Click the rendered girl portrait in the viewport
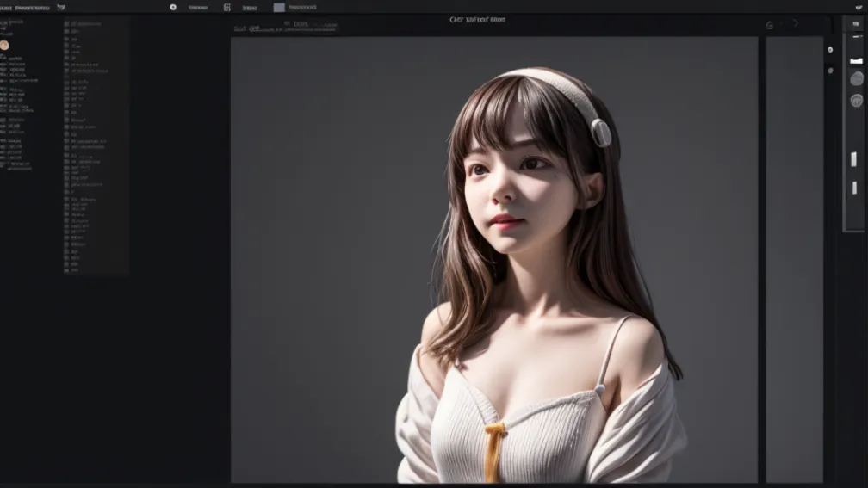 pos(540,275)
